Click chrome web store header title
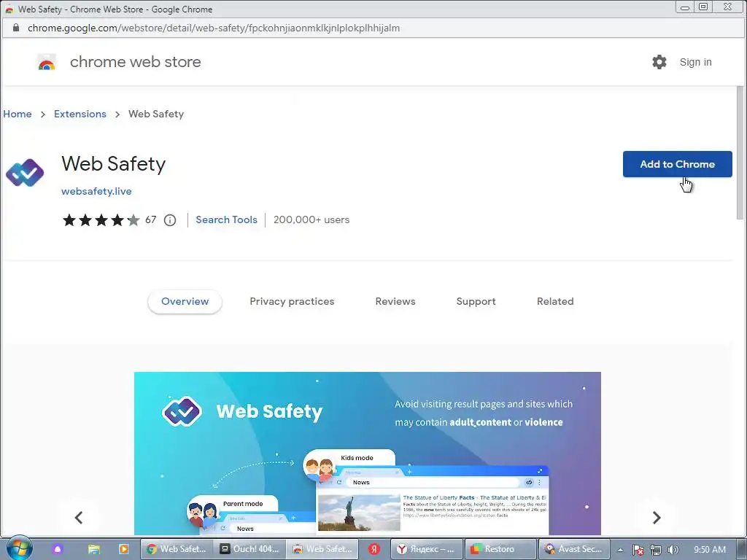This screenshot has width=747, height=560. (135, 62)
